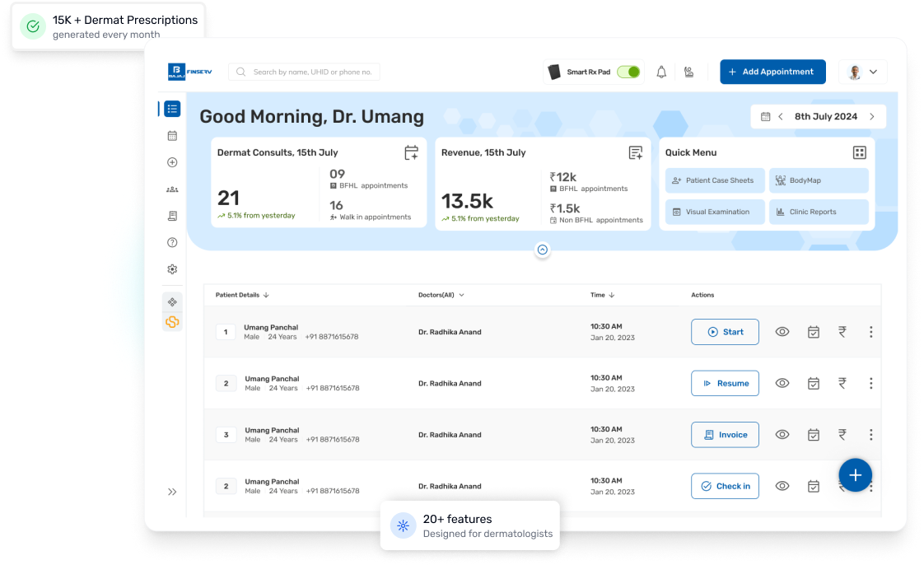Click the blue floating plus button
Screen dimensions: 924x565
pyautogui.click(x=855, y=475)
